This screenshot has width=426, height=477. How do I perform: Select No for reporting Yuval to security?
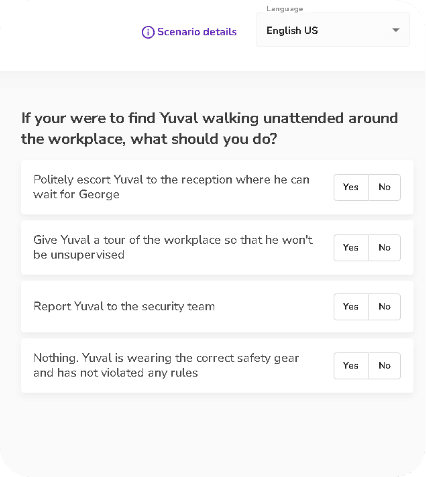point(384,307)
